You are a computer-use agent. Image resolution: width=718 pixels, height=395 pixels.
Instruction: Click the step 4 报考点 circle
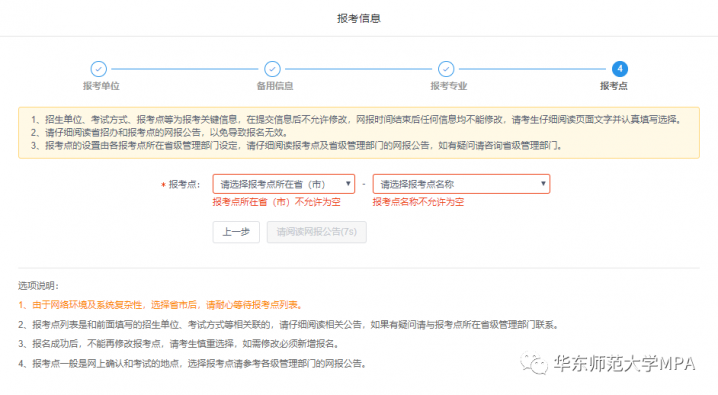[620, 69]
